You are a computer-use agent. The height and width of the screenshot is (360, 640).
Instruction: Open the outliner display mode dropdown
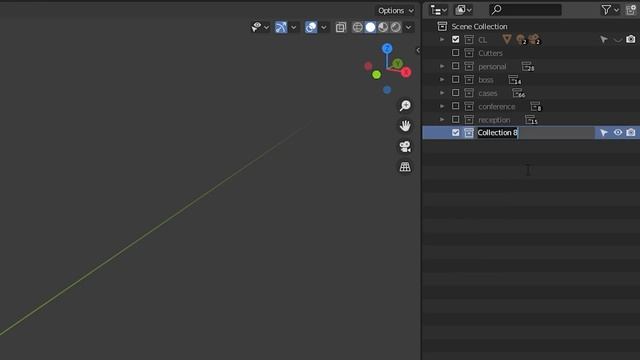click(x=464, y=10)
